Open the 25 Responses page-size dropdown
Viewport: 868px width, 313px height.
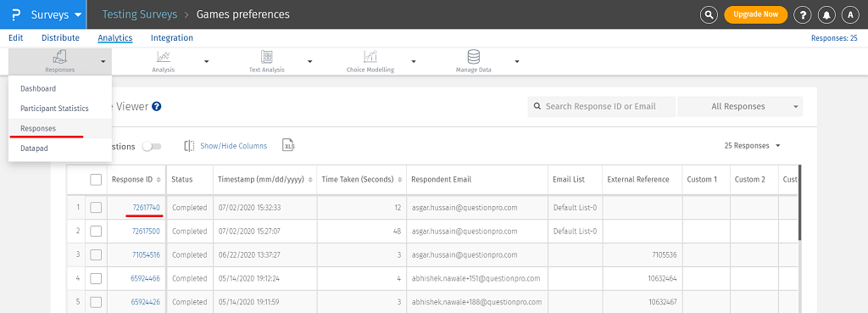753,146
